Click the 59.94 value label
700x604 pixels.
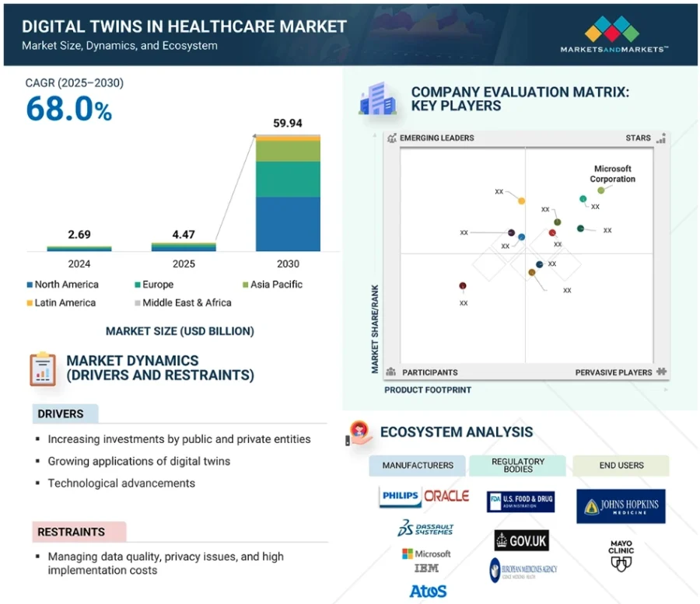(x=288, y=123)
